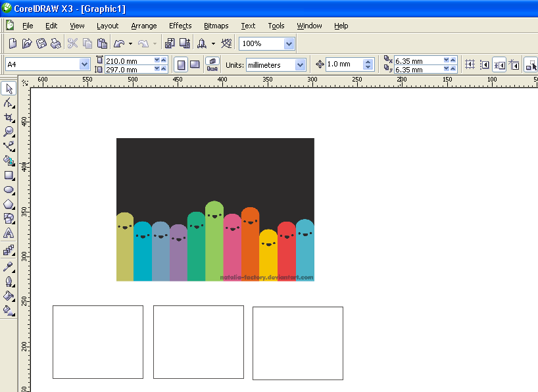538x392 pixels.
Task: Select the Ellipse tool
Action: tap(9, 190)
